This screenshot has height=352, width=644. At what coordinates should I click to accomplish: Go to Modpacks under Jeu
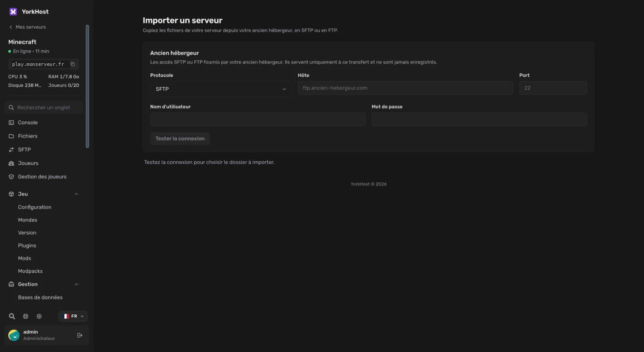(x=30, y=271)
